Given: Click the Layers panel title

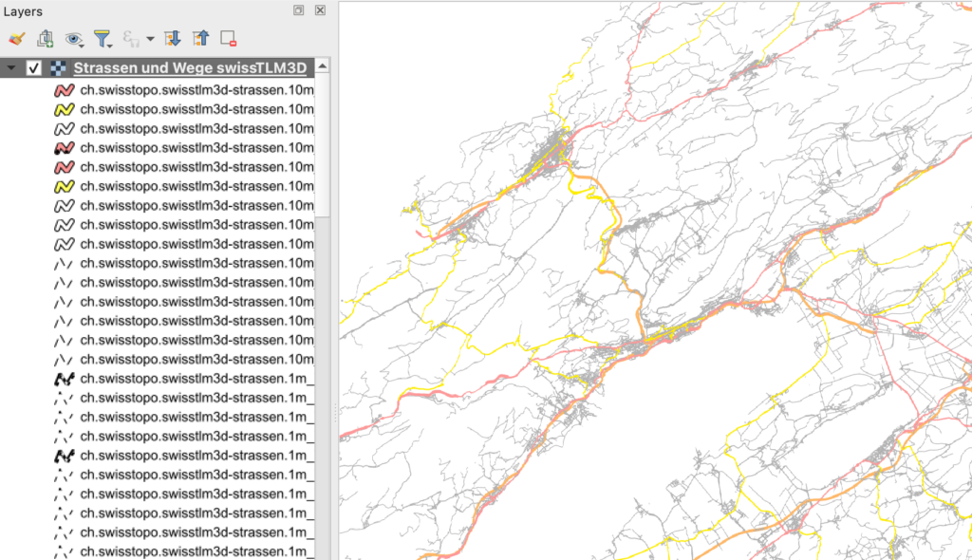Looking at the screenshot, I should 23,10.
